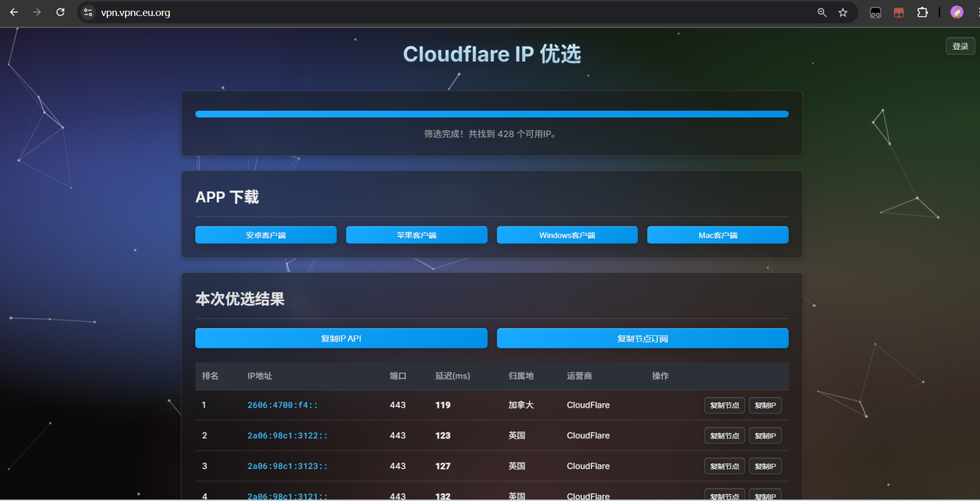The image size is (980, 501).
Task: Open site information icon in address bar
Action: [88, 12]
